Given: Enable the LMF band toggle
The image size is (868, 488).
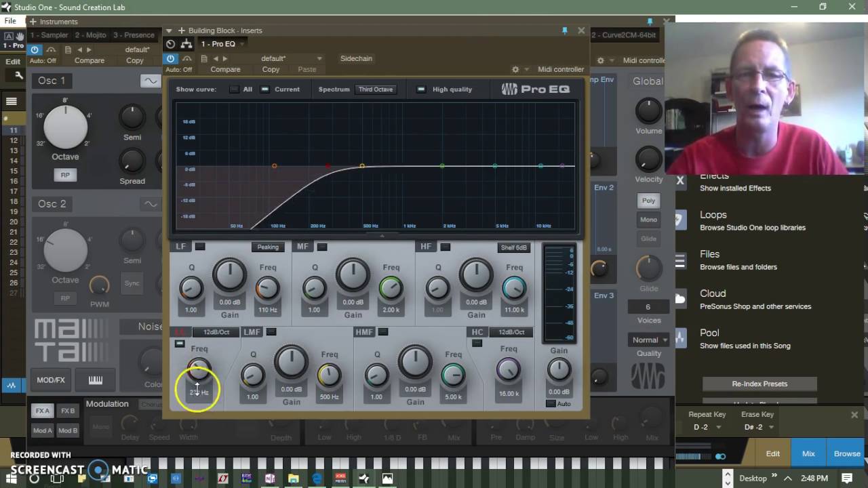Looking at the screenshot, I should (271, 331).
